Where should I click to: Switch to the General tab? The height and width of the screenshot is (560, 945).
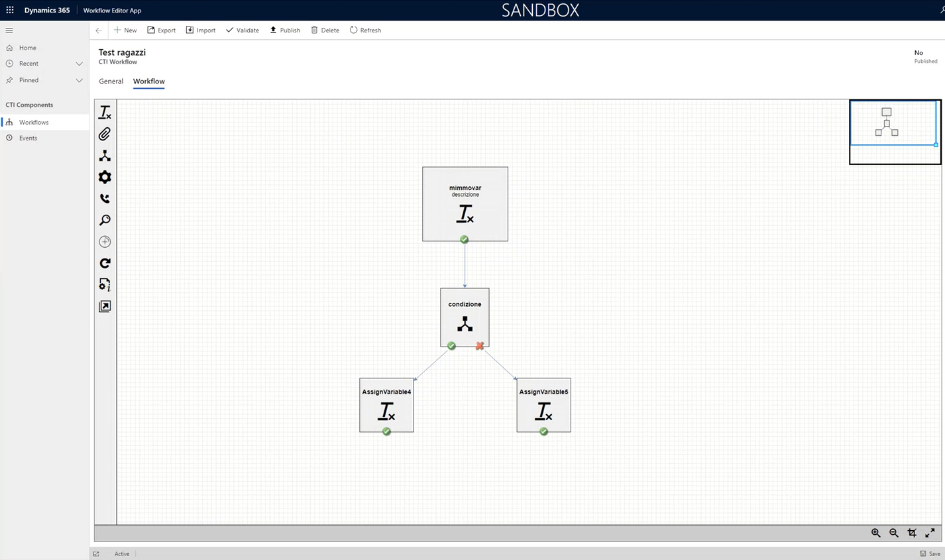tap(111, 82)
